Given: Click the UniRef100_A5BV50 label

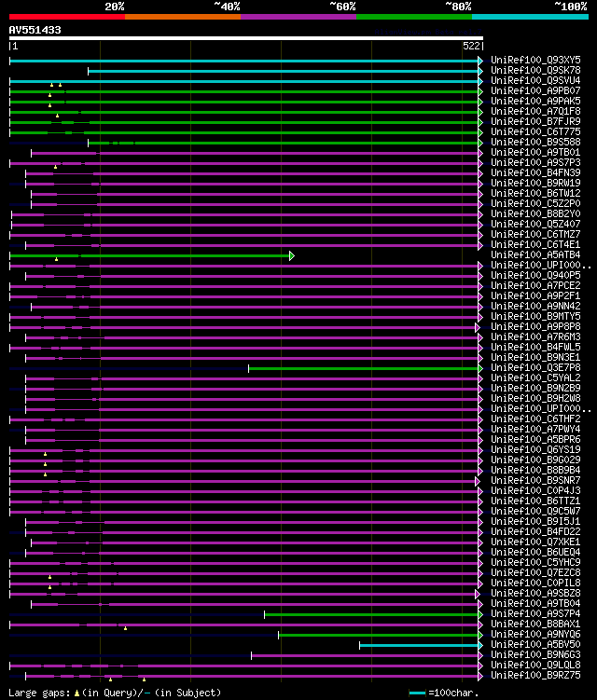Looking at the screenshot, I should click(535, 645).
